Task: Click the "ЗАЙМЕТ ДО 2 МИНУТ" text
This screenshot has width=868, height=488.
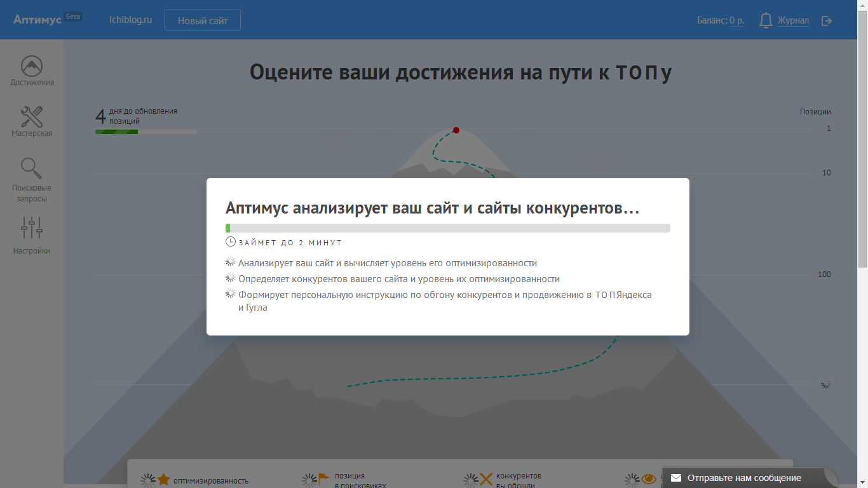Action: (290, 243)
